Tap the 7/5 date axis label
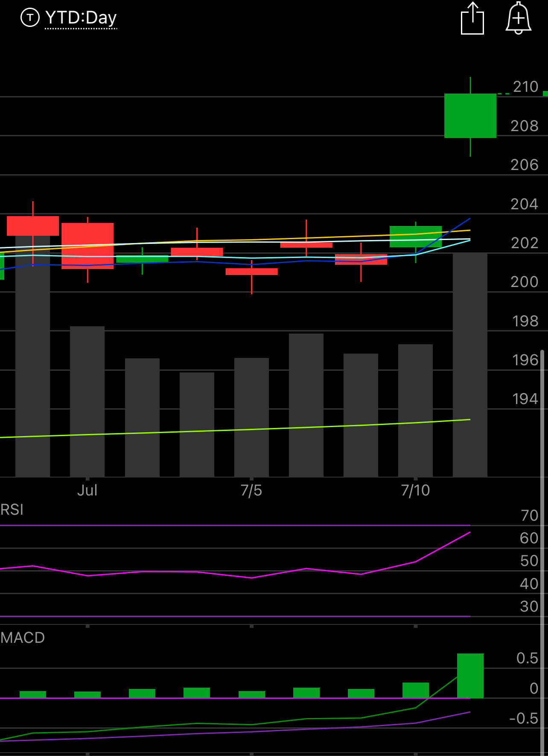Image resolution: width=548 pixels, height=756 pixels. (x=251, y=490)
